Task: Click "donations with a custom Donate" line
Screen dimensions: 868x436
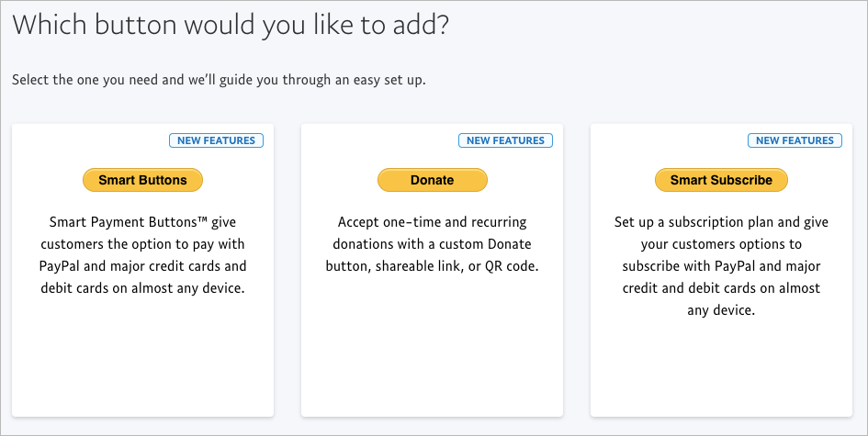Action: pos(432,244)
